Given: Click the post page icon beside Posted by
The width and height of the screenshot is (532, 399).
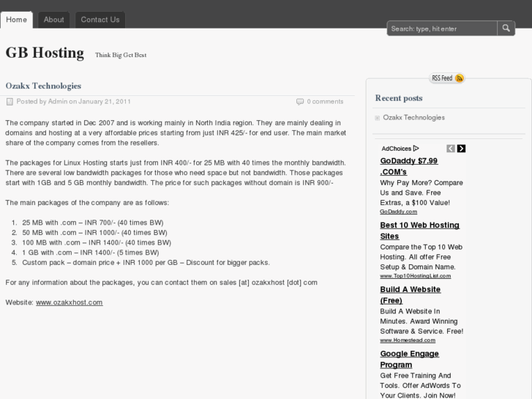Looking at the screenshot, I should tap(10, 102).
